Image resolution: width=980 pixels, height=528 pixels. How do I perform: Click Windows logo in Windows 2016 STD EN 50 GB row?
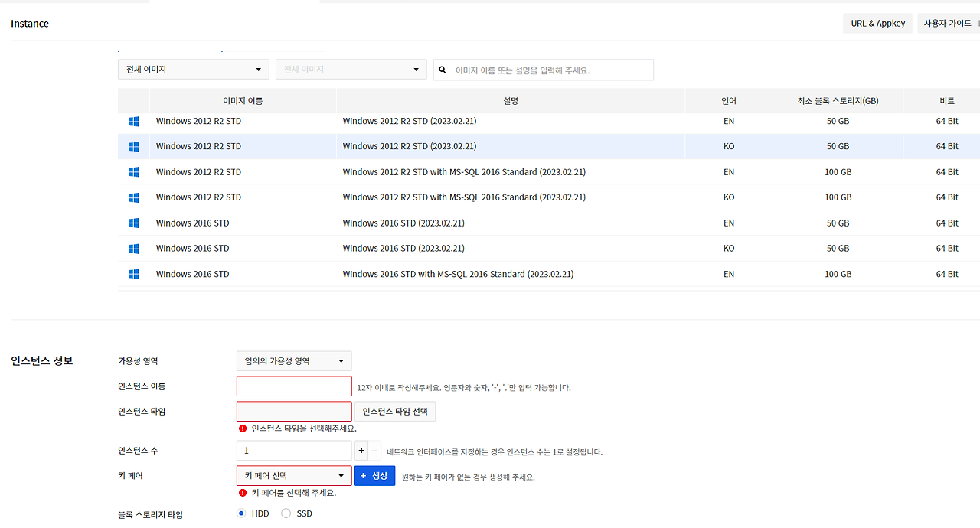tap(133, 223)
